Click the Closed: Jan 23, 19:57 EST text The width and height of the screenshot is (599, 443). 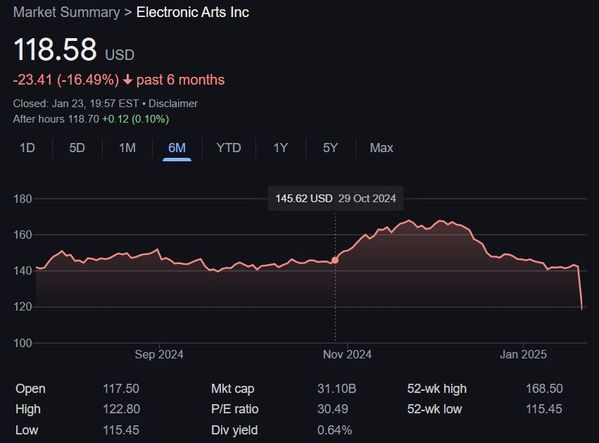76,103
